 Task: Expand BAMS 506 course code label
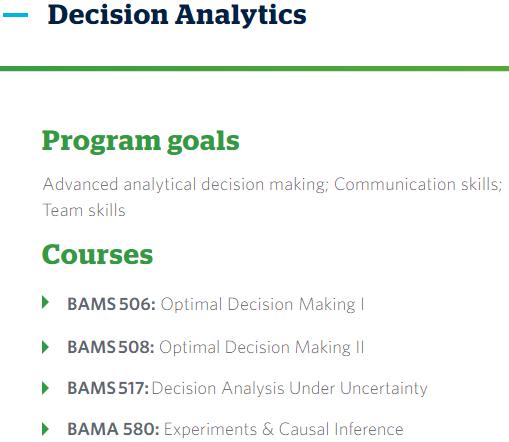pos(111,304)
